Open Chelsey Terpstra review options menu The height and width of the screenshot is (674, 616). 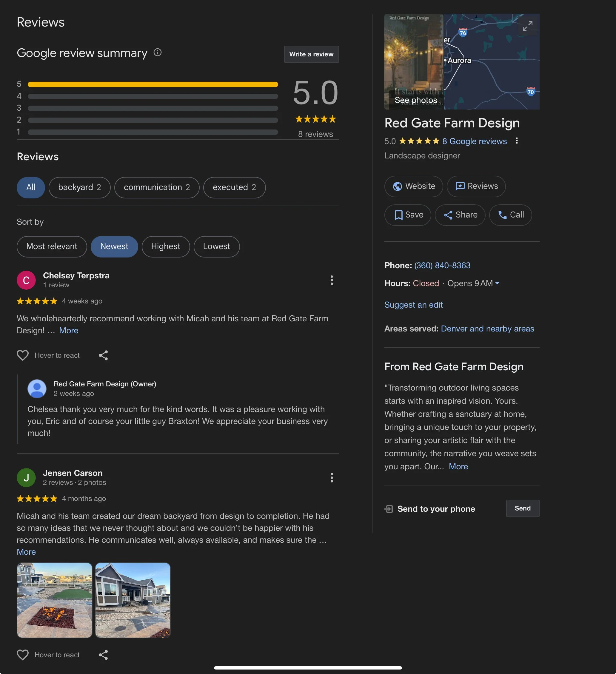331,280
